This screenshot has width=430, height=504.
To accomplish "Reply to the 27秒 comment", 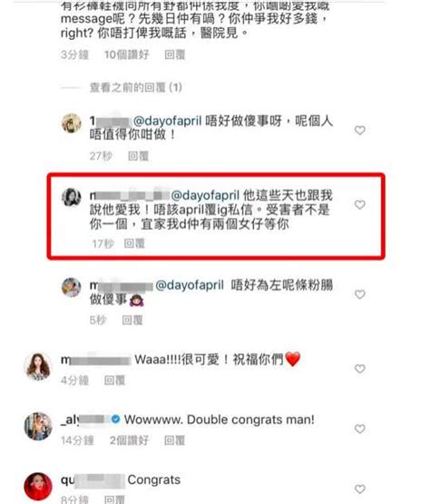I will 138,156.
